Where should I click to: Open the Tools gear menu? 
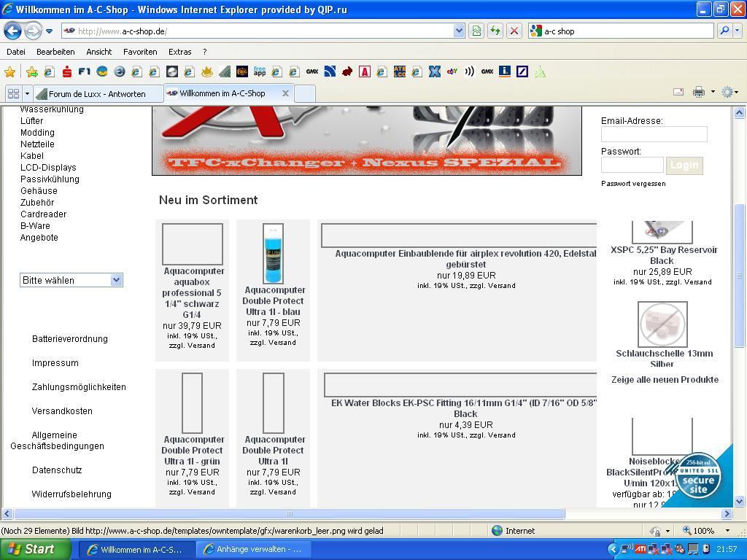click(x=729, y=92)
